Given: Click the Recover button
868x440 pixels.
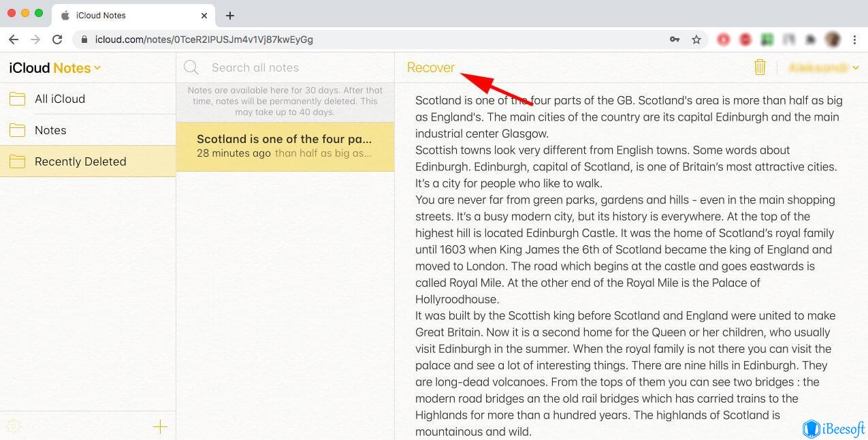Looking at the screenshot, I should pos(430,67).
